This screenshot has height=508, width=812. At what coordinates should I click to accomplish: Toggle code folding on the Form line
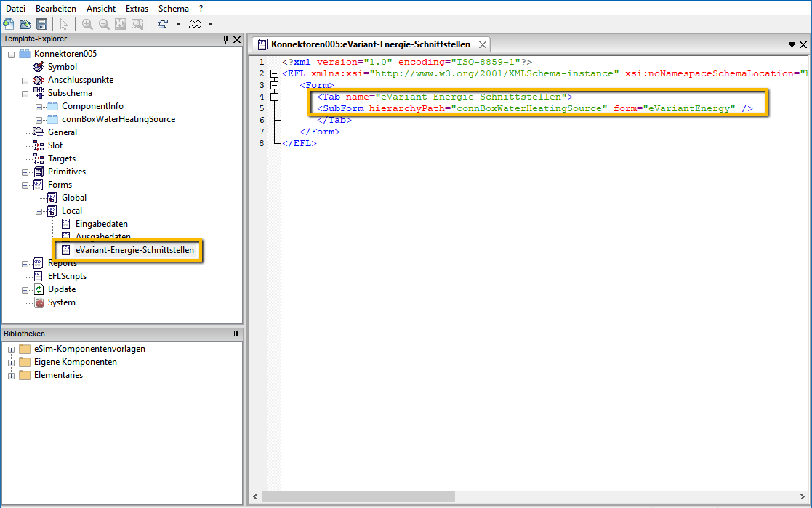click(x=275, y=86)
